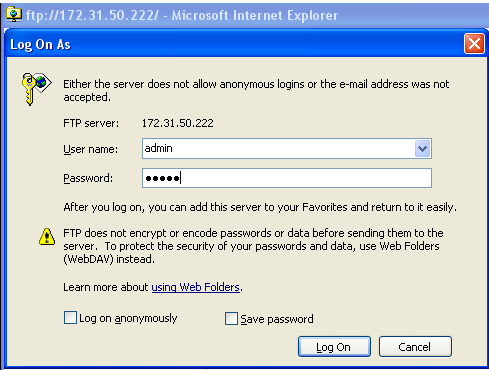Image resolution: width=489 pixels, height=370 pixels.
Task: Focus the User name field containing admin
Action: tap(287, 149)
